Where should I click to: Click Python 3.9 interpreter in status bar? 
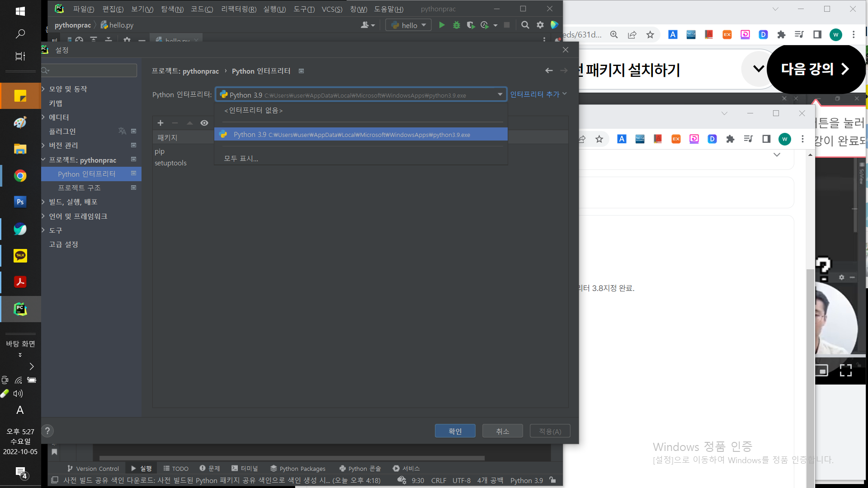[527, 480]
